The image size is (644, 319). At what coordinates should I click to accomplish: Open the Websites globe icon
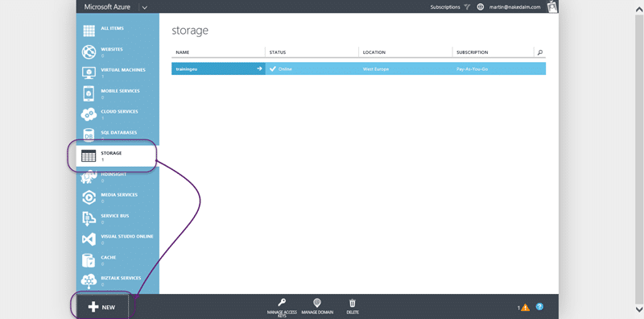89,52
